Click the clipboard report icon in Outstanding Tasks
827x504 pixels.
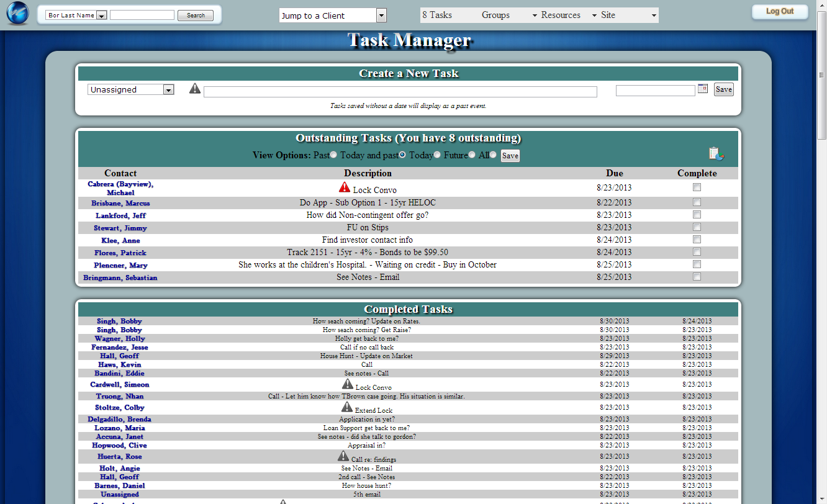(x=716, y=153)
